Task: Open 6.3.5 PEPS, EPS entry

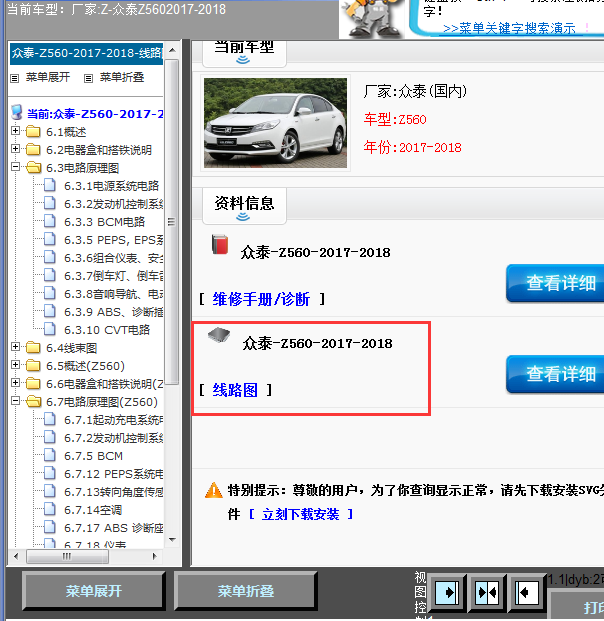Action: (x=114, y=240)
